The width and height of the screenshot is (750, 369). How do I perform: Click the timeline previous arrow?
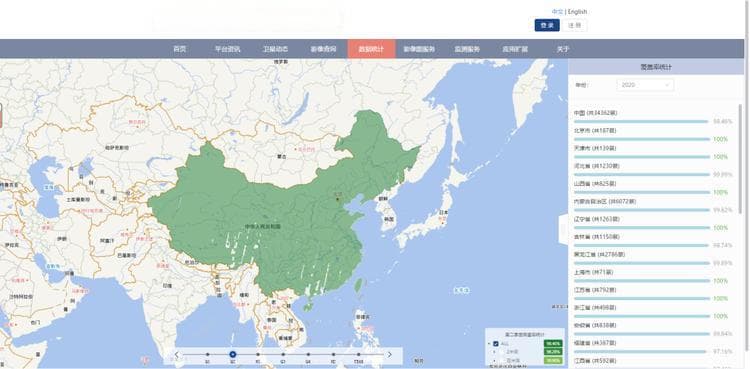coord(176,355)
